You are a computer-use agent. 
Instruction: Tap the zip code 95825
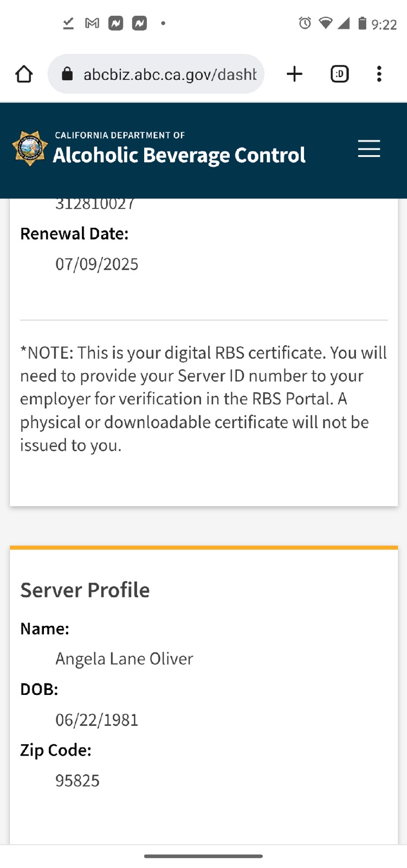77,781
